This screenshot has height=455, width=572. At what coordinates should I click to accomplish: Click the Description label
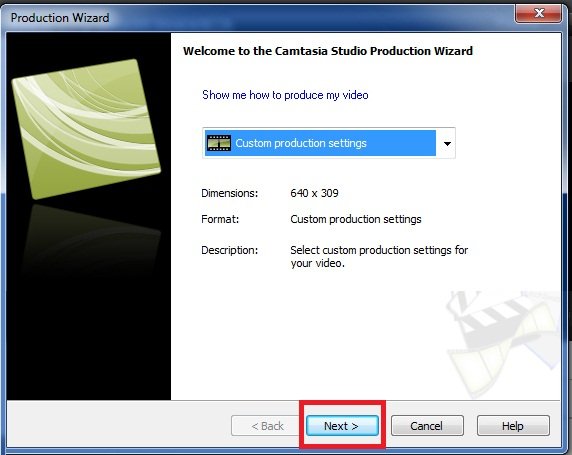pos(229,250)
